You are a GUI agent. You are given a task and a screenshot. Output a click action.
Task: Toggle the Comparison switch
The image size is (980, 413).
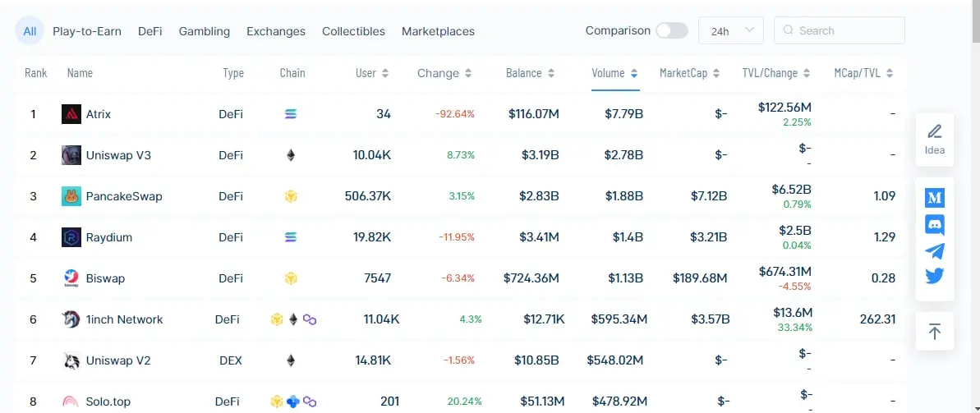click(671, 30)
